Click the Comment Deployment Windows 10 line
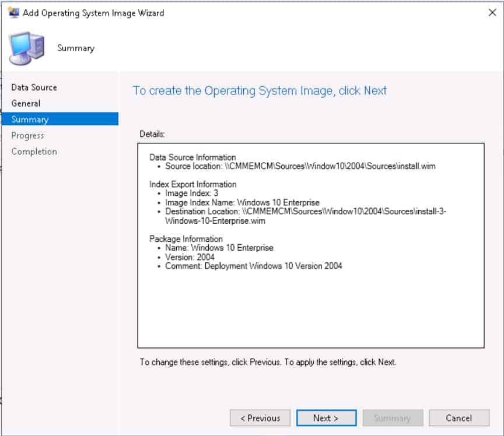Image resolution: width=504 pixels, height=436 pixels. click(254, 266)
